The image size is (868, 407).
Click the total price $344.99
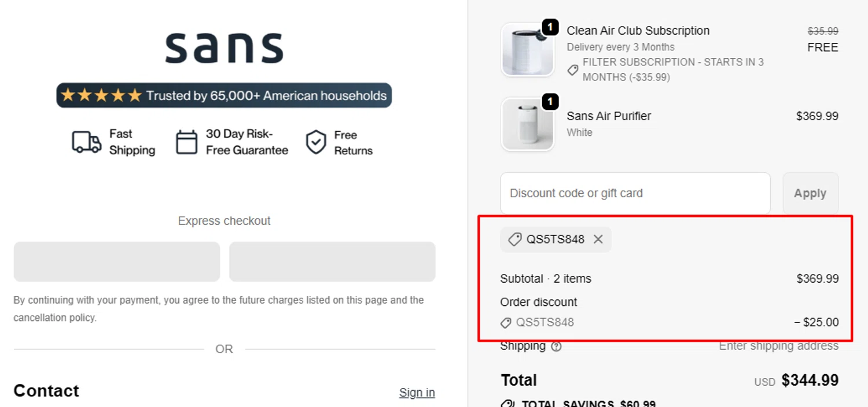810,380
